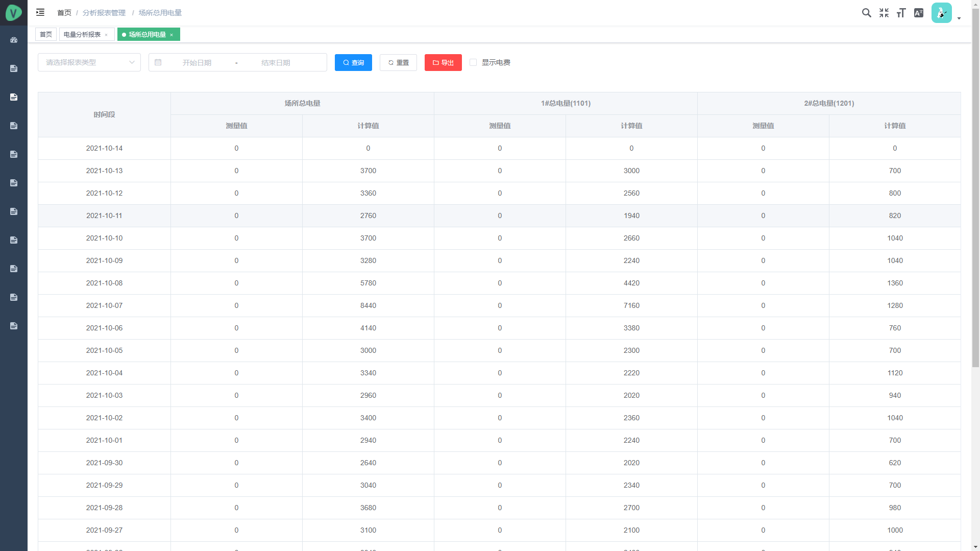Viewport: 980px width, 551px height.
Task: Click the blue 查询 button
Action: coord(353,62)
